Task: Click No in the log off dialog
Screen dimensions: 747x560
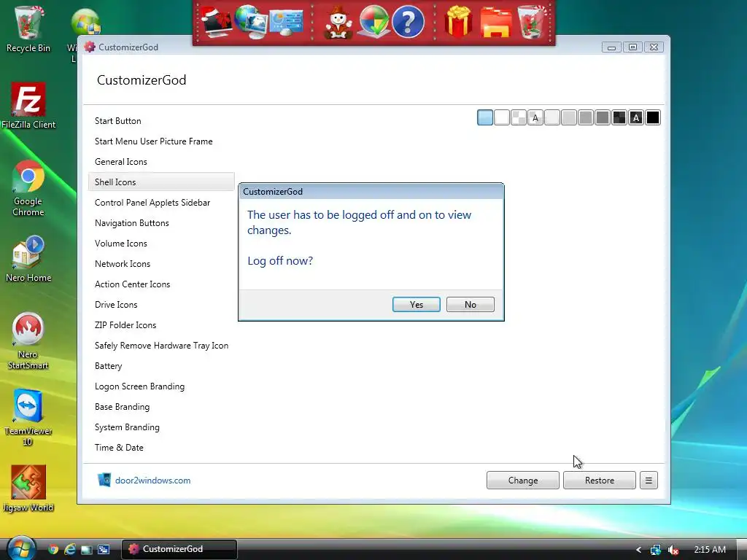Action: pos(470,304)
